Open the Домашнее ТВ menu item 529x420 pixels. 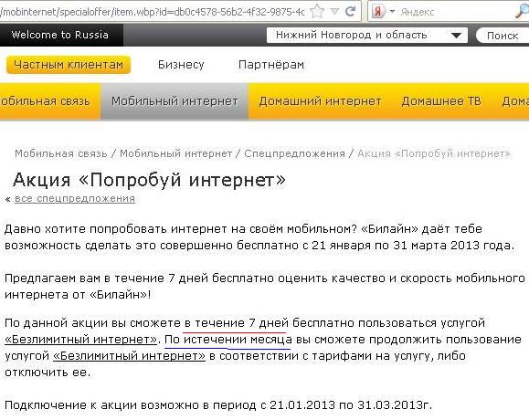click(441, 101)
